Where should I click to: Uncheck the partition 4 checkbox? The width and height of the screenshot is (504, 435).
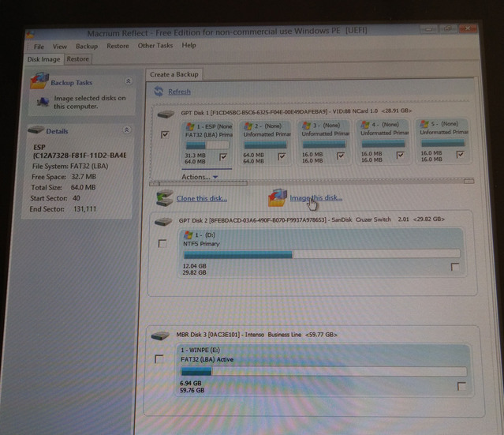click(x=400, y=155)
